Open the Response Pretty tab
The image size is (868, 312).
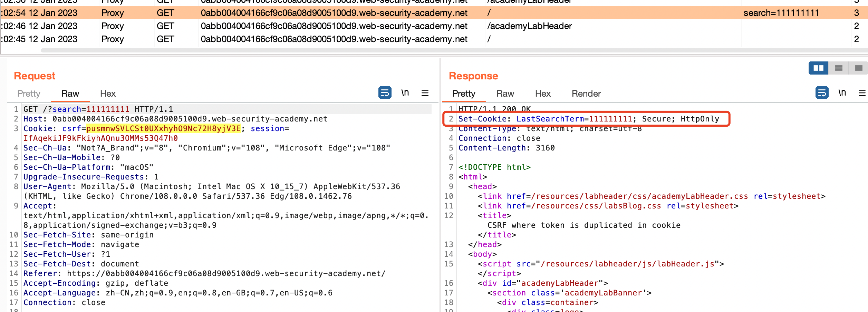(464, 94)
